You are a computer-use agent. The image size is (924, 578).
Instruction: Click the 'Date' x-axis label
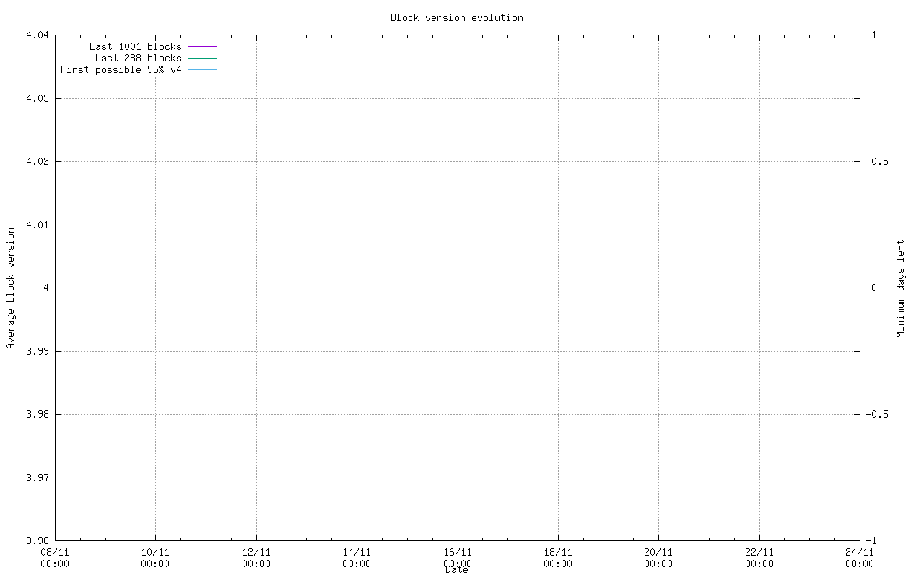[456, 570]
